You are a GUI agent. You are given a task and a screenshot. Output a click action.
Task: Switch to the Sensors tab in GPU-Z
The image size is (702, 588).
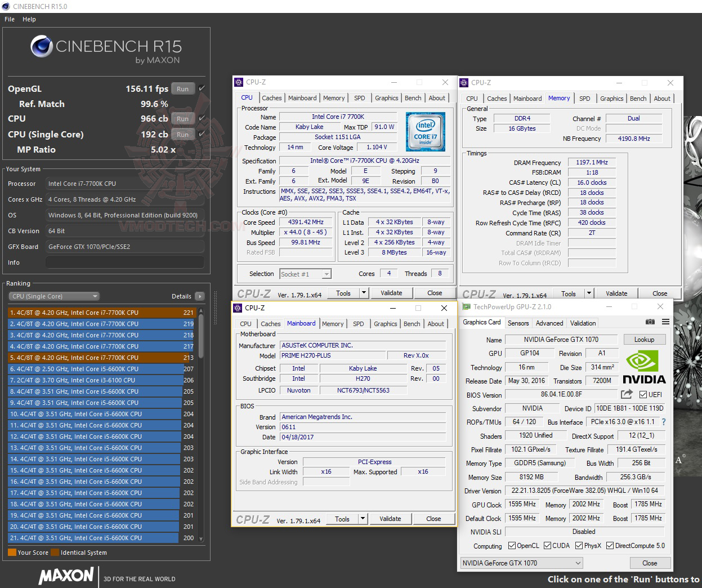[x=518, y=323]
